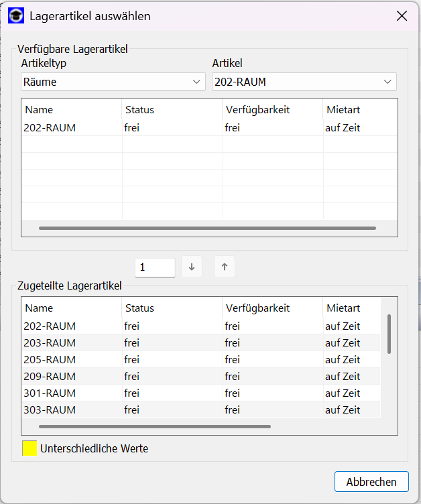
Task: Select 202-RAUM row in assigned articles
Action: click(x=201, y=326)
